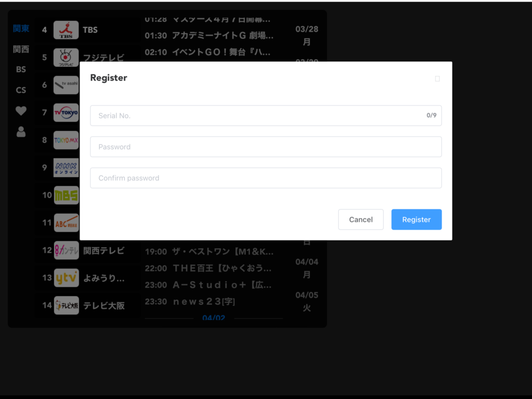This screenshot has height=399, width=532.
Task: Select the Fuji TV channel logo
Action: (66, 58)
